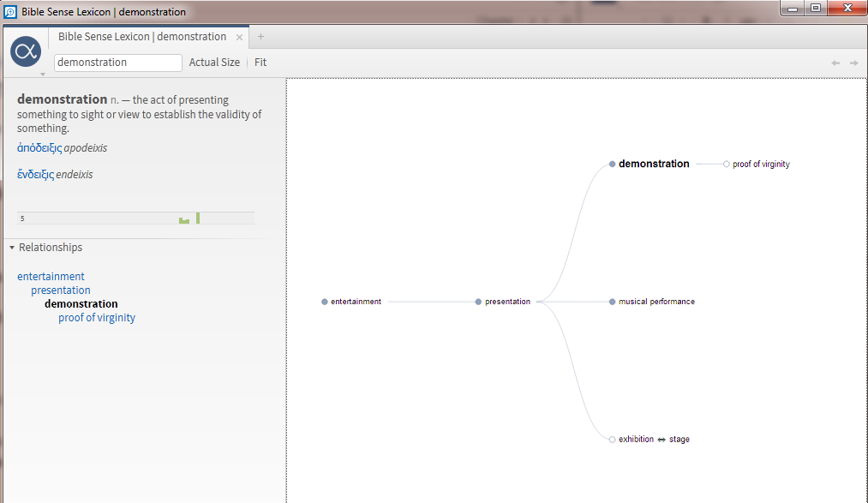The height and width of the screenshot is (503, 868).
Task: Click the tall green bar in occurrence chart
Action: 198,218
